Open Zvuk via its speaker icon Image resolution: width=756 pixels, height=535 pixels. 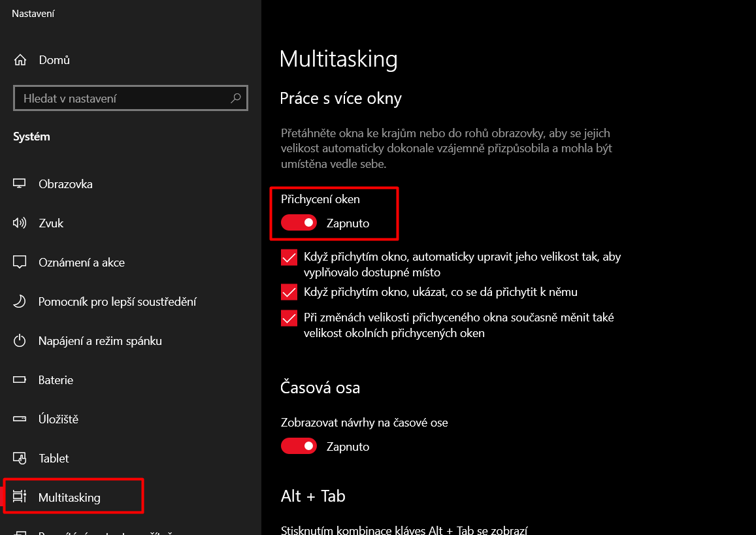coord(20,223)
